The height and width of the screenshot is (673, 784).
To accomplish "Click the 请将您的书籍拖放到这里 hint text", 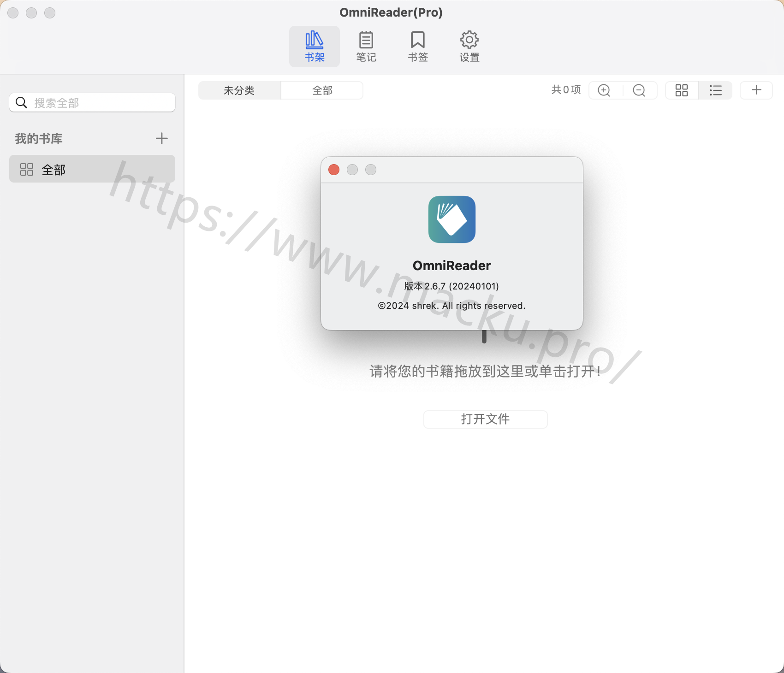I will point(486,371).
